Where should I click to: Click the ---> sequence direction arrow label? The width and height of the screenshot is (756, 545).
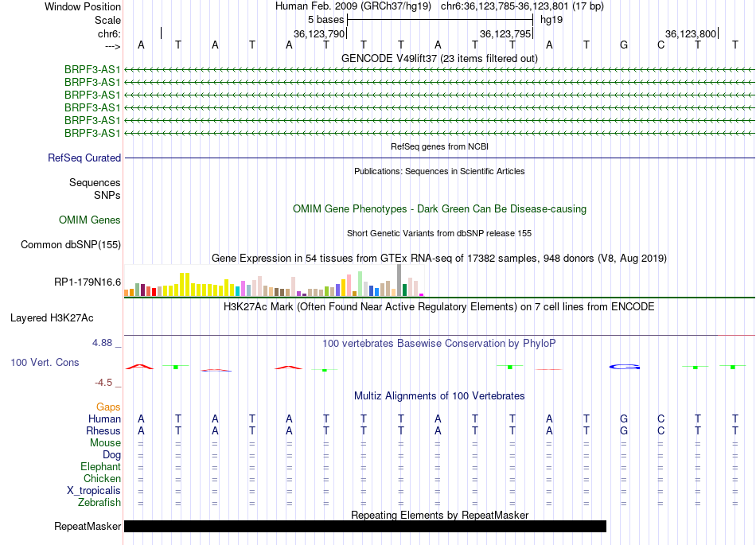pyautogui.click(x=112, y=46)
